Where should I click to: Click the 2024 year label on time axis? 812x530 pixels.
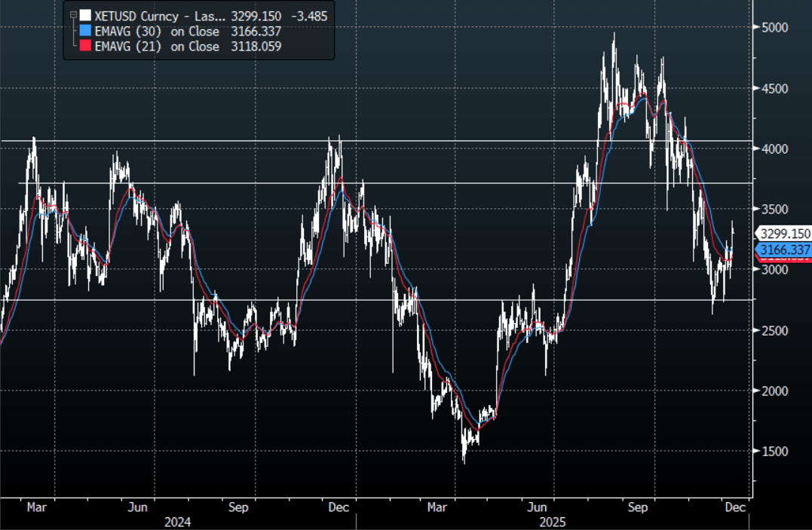click(x=178, y=522)
